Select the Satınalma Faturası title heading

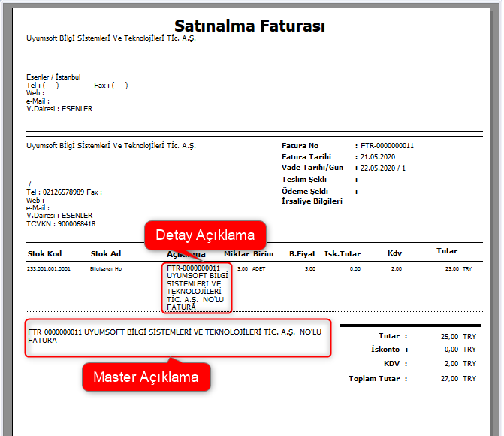coord(249,27)
